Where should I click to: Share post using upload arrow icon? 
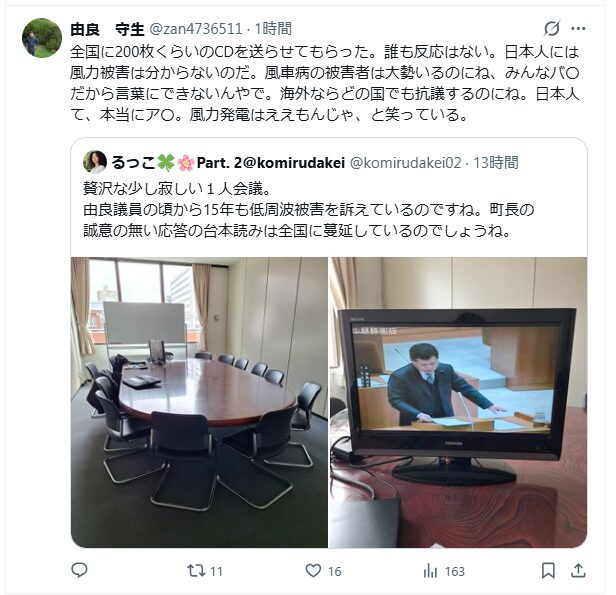(x=578, y=570)
